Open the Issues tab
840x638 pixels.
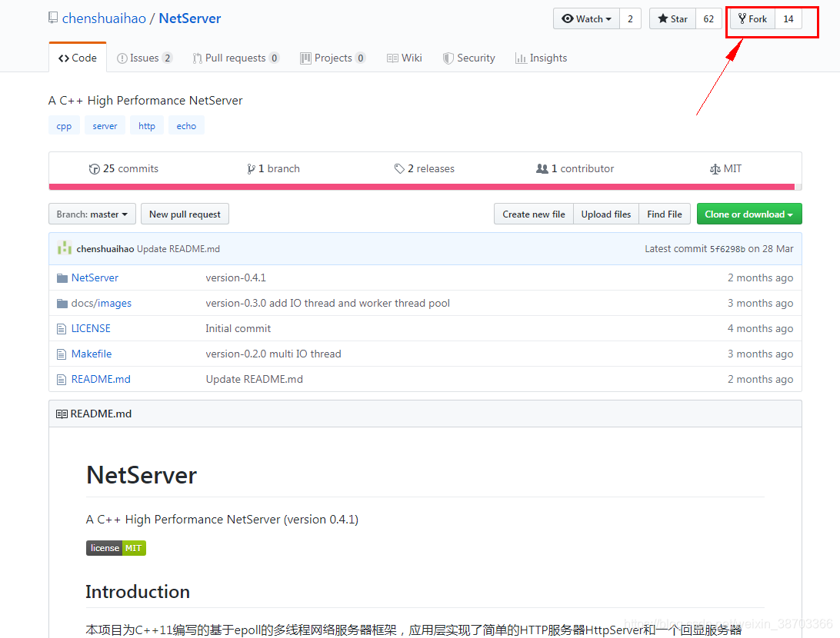(145, 58)
